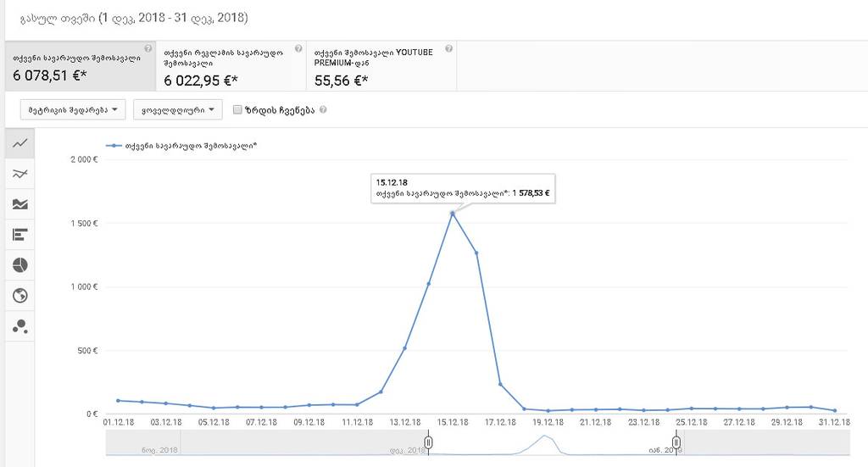The image size is (868, 467).
Task: Select the bar chart view icon
Action: click(x=20, y=235)
